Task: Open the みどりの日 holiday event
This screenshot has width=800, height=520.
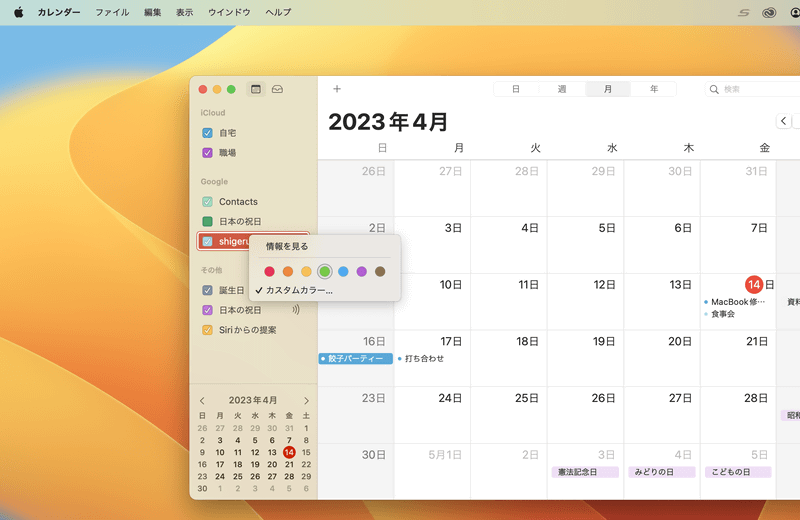Action: coord(662,472)
